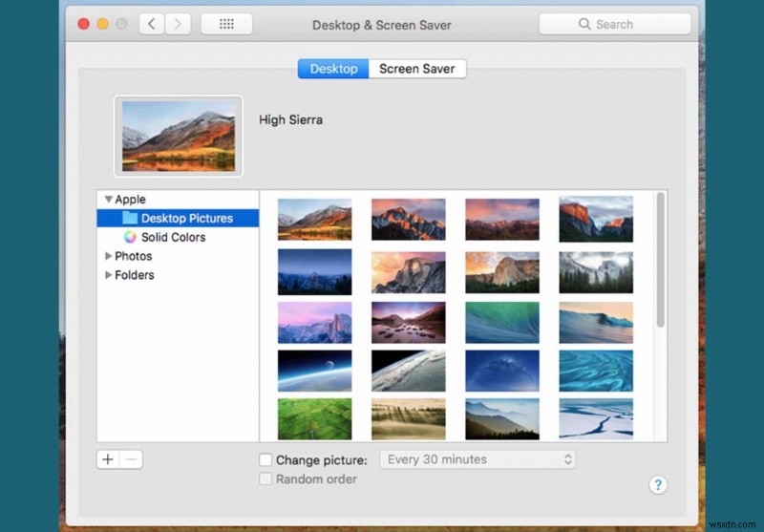Click the wallpaper list vertical scrollbar
Image resolution: width=764 pixels, height=532 pixels.
(x=661, y=260)
